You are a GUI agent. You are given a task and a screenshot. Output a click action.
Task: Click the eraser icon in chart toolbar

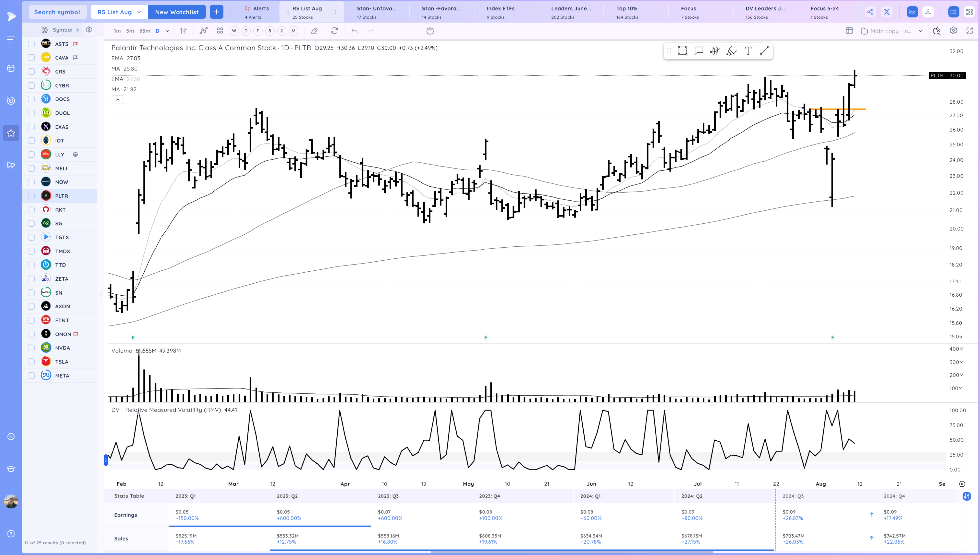pyautogui.click(x=315, y=31)
